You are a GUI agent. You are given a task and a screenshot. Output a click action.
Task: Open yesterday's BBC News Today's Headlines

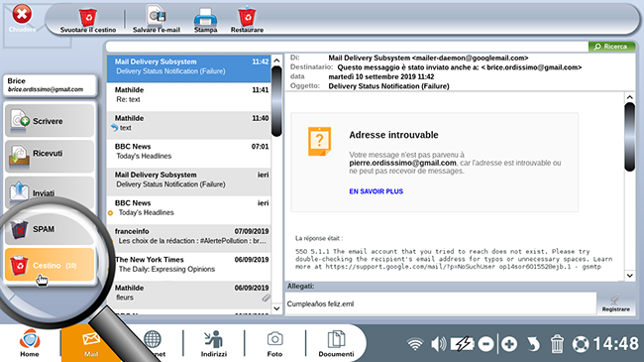pos(189,210)
